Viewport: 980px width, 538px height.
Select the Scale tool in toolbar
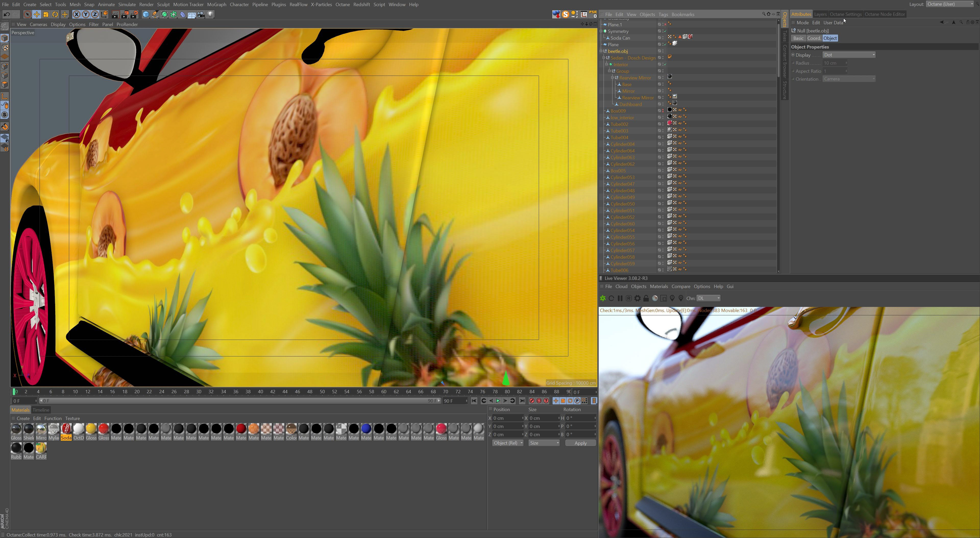(46, 15)
